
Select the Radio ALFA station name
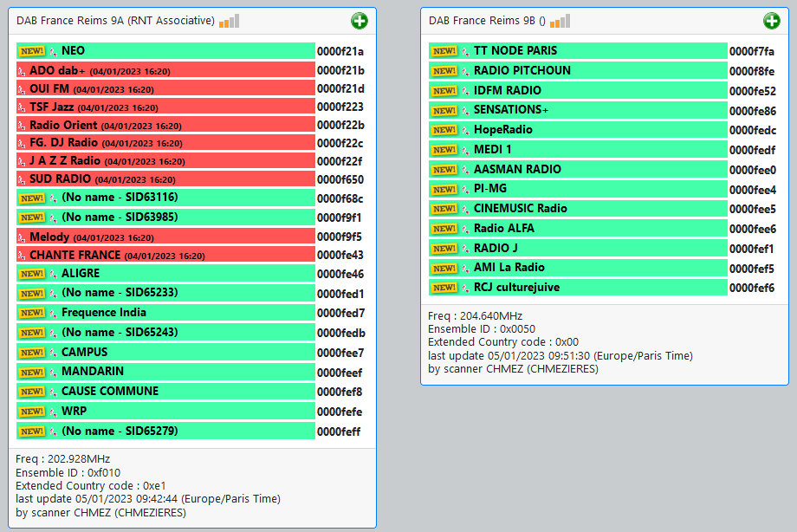pyautogui.click(x=504, y=229)
